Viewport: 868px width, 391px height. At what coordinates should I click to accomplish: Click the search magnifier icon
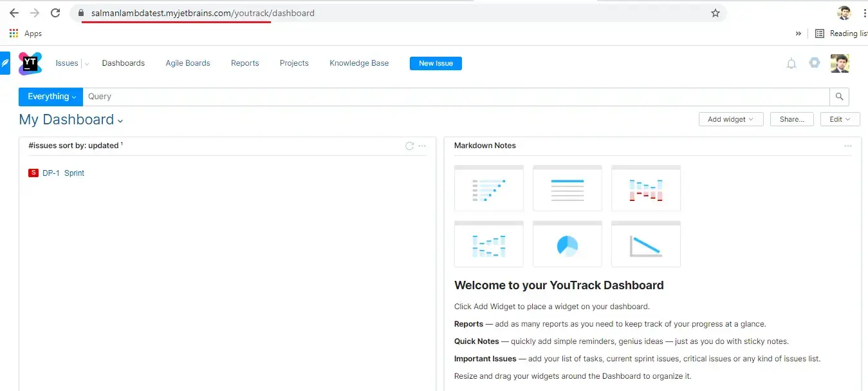(839, 97)
